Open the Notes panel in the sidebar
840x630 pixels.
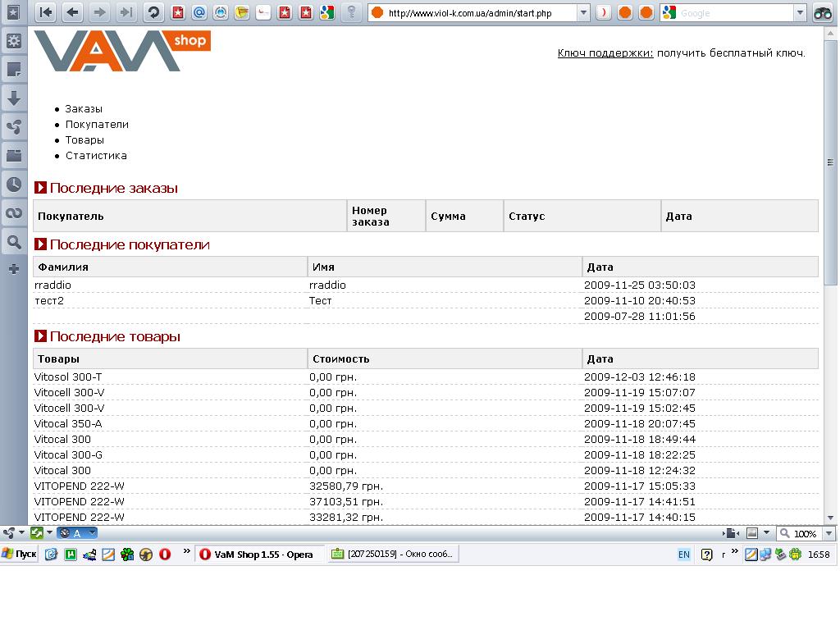pyautogui.click(x=14, y=70)
